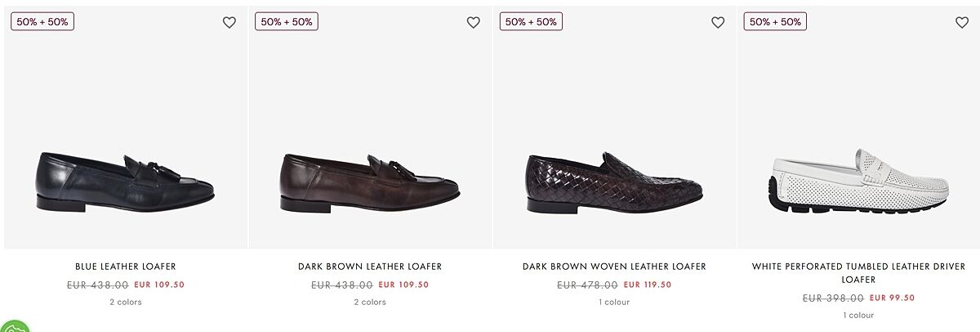
Task: Open Blue Leather Loafer product image
Action: 126,182
